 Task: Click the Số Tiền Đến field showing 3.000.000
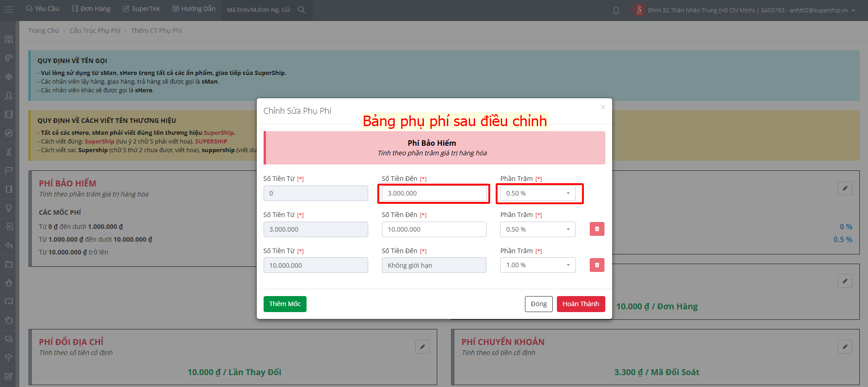pyautogui.click(x=434, y=193)
